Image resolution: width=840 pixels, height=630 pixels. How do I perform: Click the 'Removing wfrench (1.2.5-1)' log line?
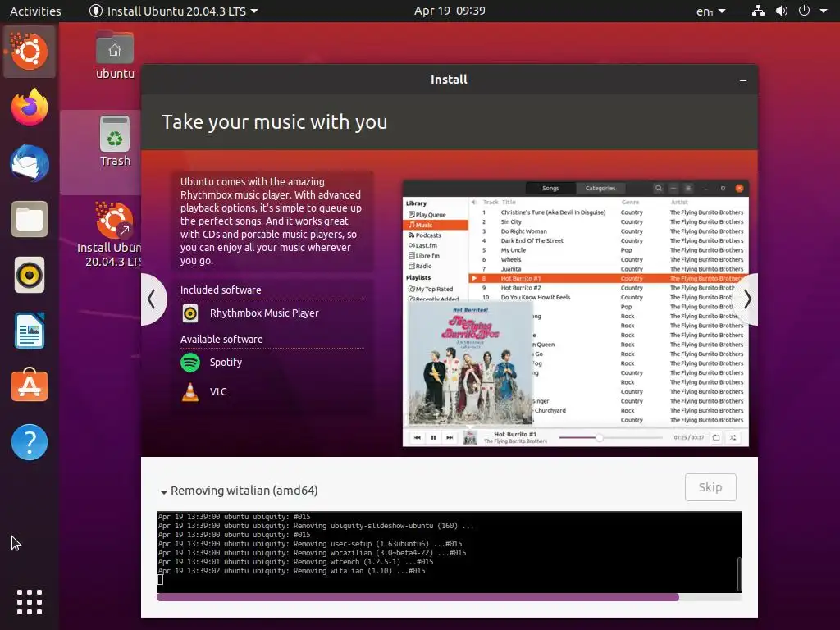295,562
